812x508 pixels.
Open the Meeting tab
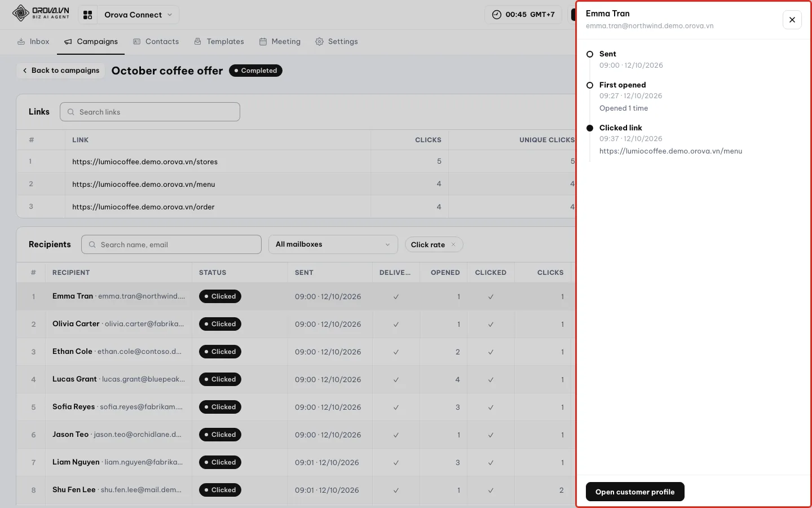[280, 42]
